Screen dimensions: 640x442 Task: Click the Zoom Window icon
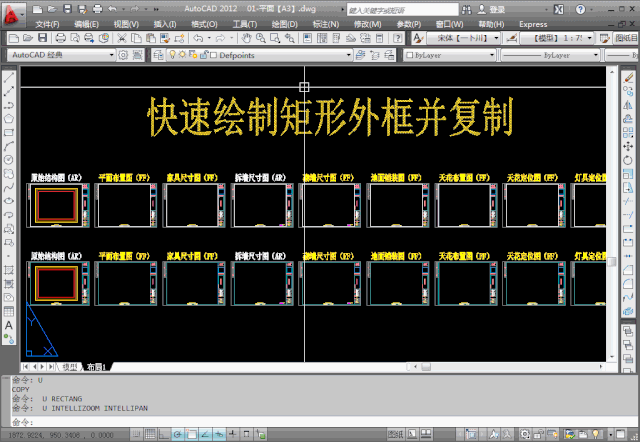pos(275,38)
